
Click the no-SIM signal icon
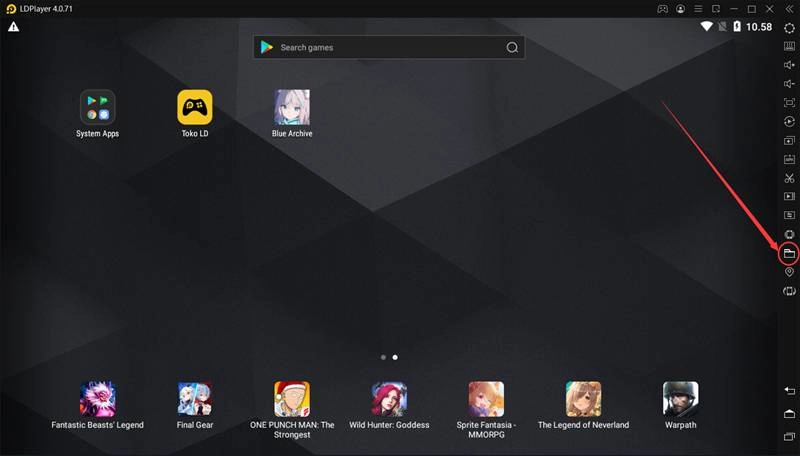pyautogui.click(x=722, y=26)
